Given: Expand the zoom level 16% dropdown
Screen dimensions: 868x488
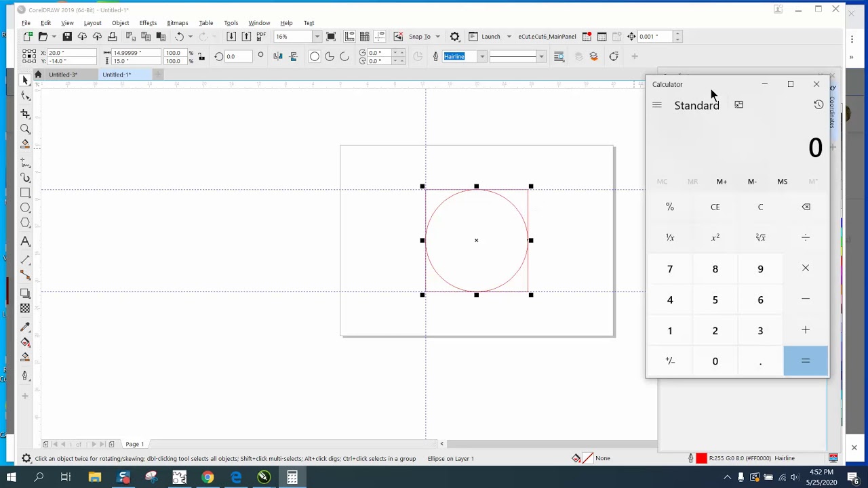Looking at the screenshot, I should 317,37.
